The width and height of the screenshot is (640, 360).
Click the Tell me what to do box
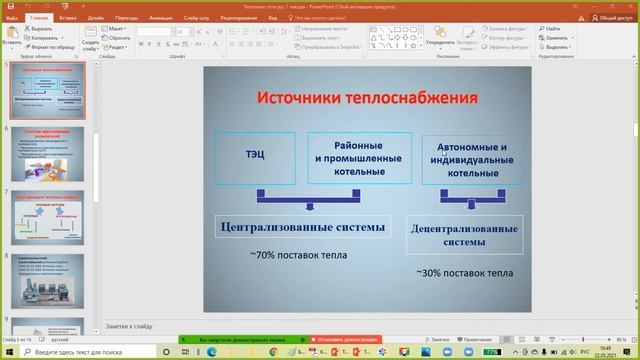(317, 18)
